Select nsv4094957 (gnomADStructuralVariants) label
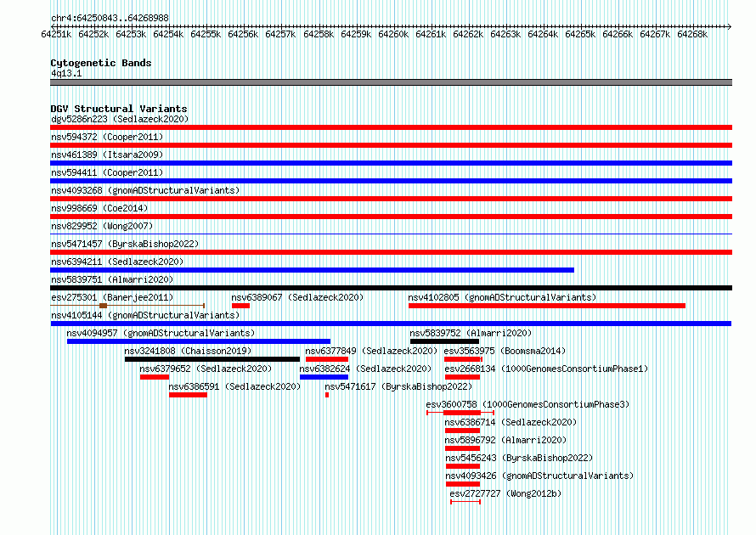 pos(161,333)
